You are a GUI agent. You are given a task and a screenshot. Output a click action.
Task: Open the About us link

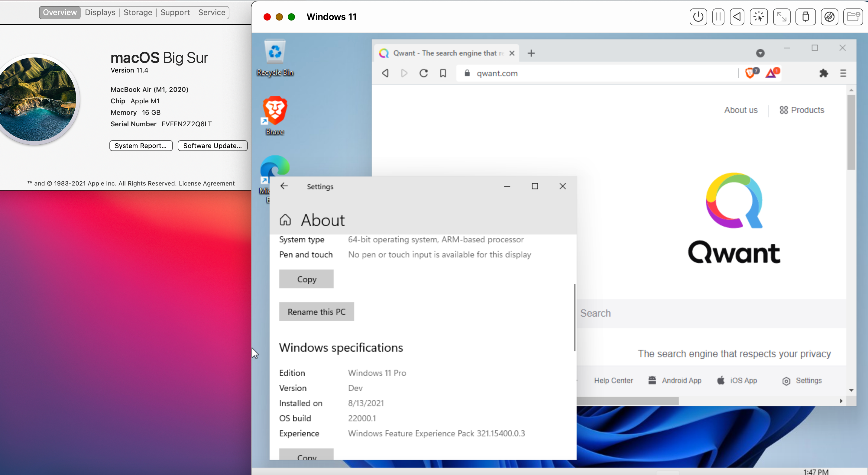(x=741, y=110)
